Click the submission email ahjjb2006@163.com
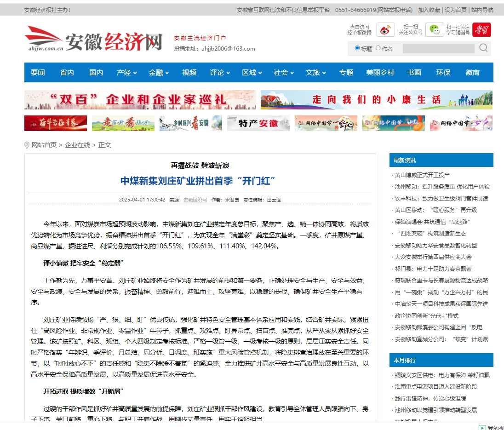 point(228,49)
